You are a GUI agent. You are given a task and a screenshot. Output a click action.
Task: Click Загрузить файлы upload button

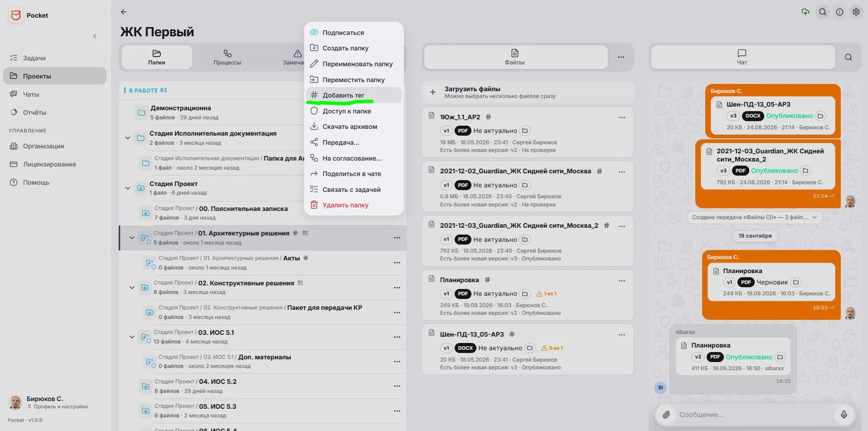(x=528, y=92)
